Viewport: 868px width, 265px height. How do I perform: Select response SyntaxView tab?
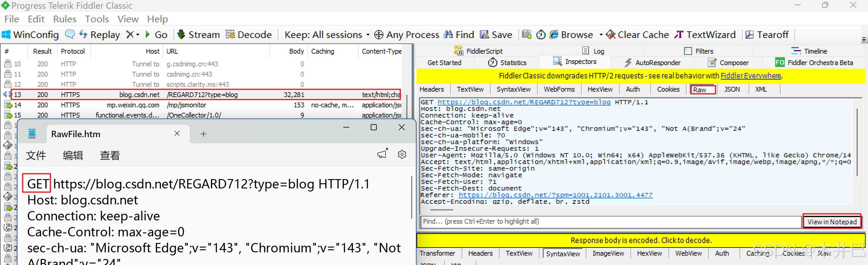[563, 254]
